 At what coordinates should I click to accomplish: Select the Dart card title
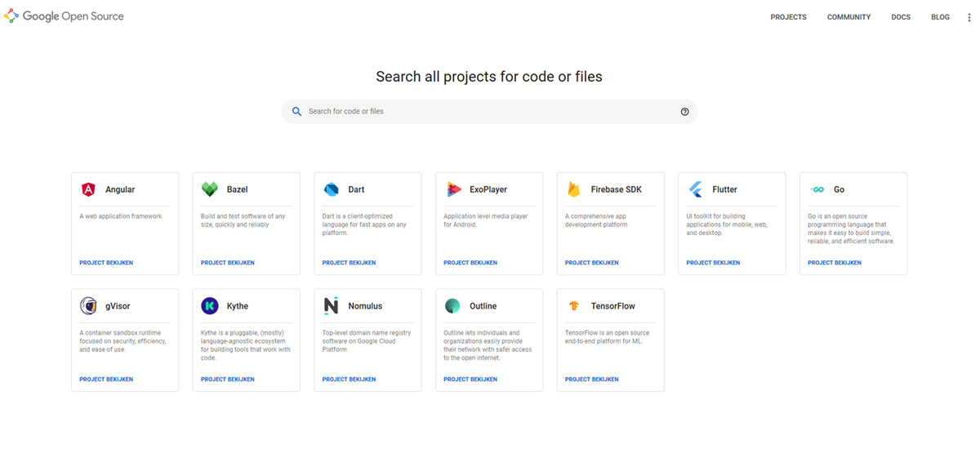[x=357, y=189]
